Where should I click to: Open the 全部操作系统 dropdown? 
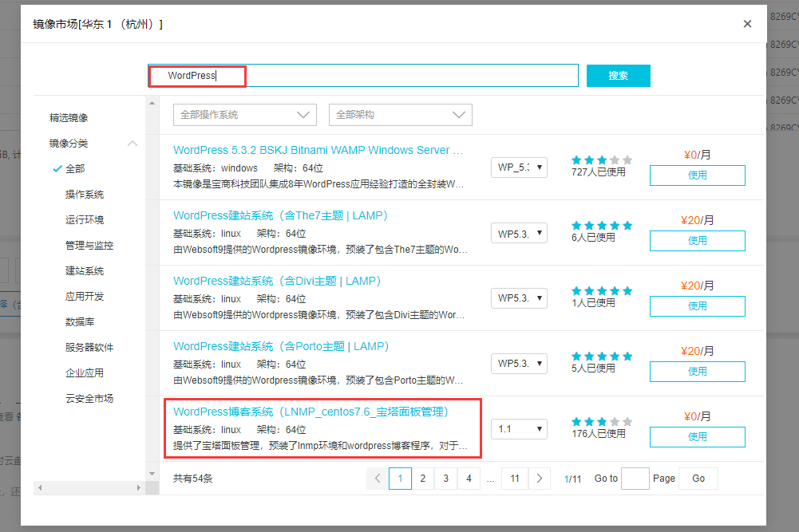(244, 115)
